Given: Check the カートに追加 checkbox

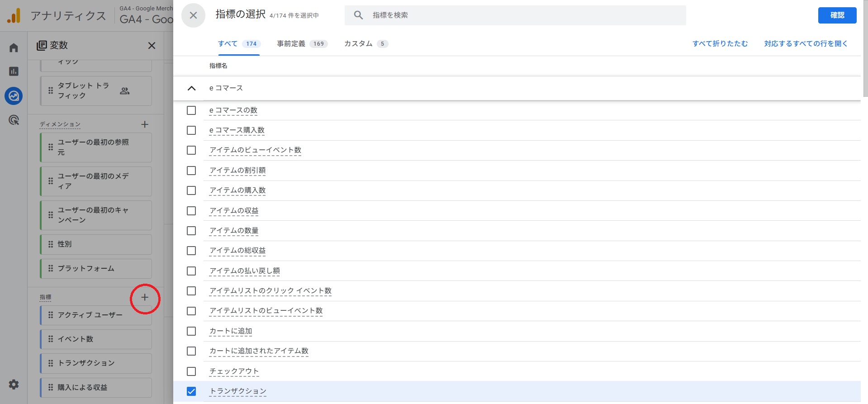Looking at the screenshot, I should tap(191, 331).
